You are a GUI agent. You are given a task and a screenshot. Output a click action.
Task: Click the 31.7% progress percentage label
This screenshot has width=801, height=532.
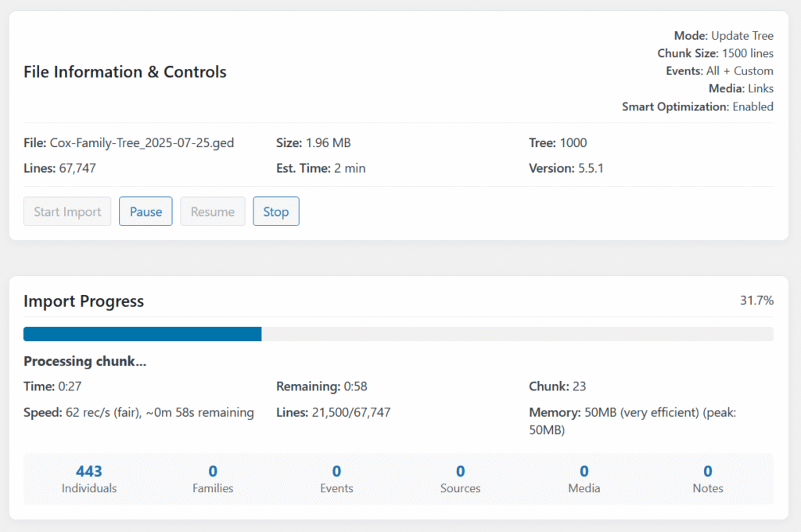(756, 300)
